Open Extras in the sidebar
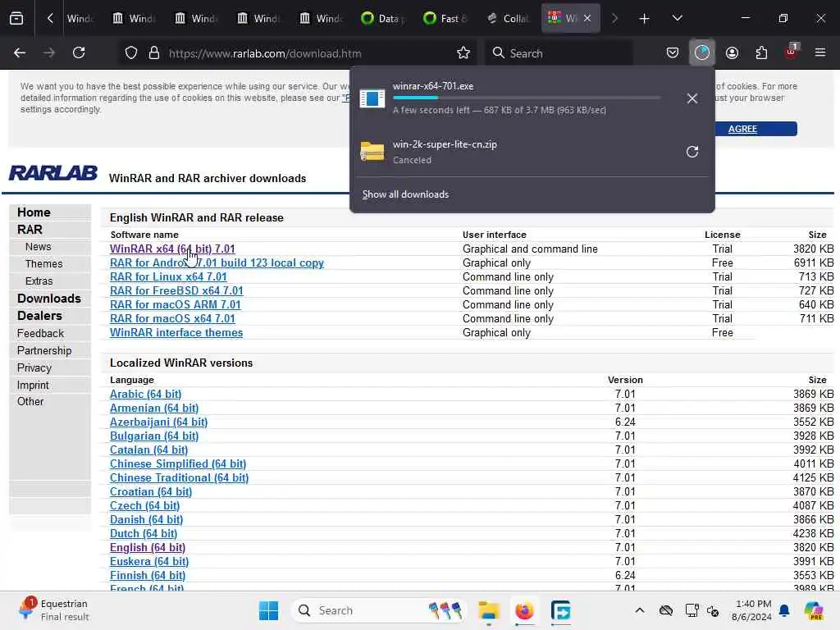The image size is (840, 630). (x=39, y=281)
